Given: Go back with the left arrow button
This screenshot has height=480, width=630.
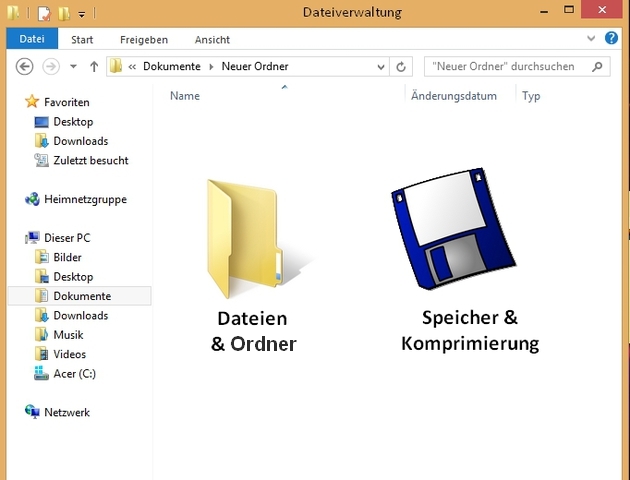Looking at the screenshot, I should tap(25, 66).
